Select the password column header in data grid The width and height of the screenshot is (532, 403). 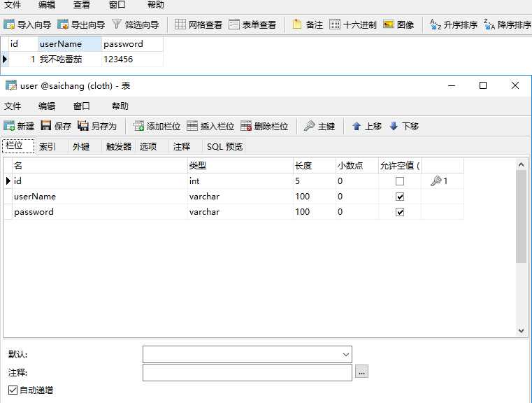pos(132,44)
